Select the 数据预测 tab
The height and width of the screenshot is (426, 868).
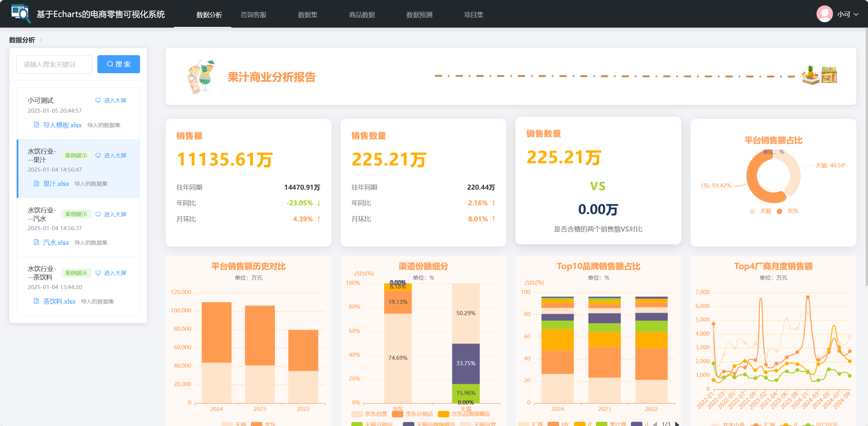coord(419,15)
